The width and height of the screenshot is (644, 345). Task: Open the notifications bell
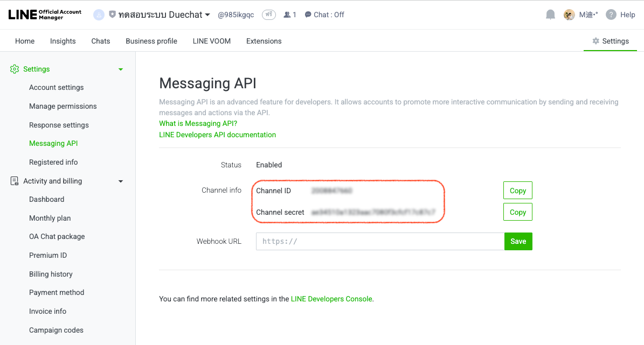pyautogui.click(x=550, y=15)
